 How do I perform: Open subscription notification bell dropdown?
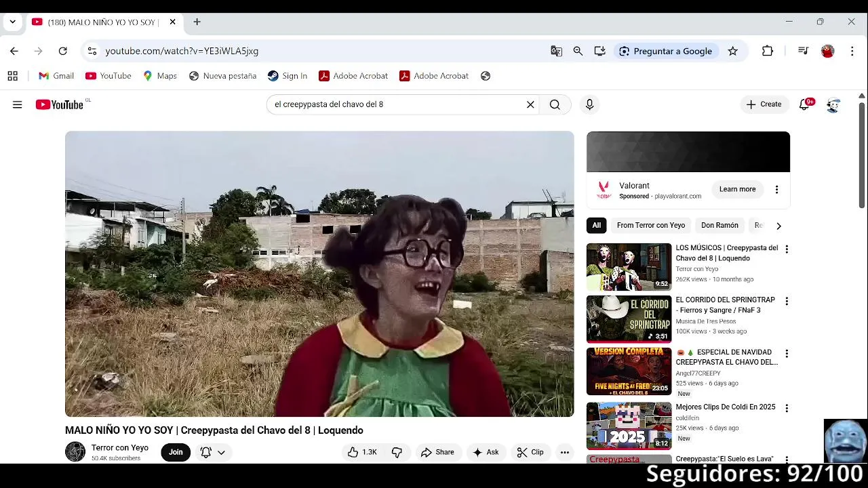[x=212, y=452]
